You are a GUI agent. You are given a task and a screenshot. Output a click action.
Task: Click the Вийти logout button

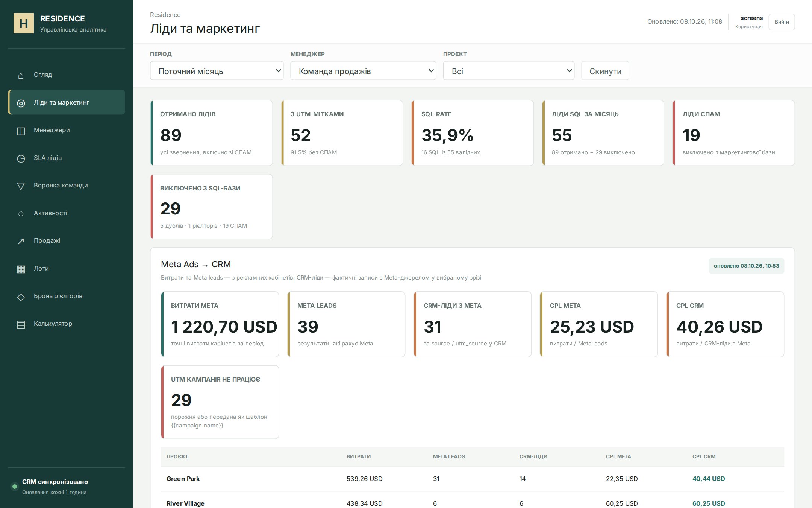point(782,22)
